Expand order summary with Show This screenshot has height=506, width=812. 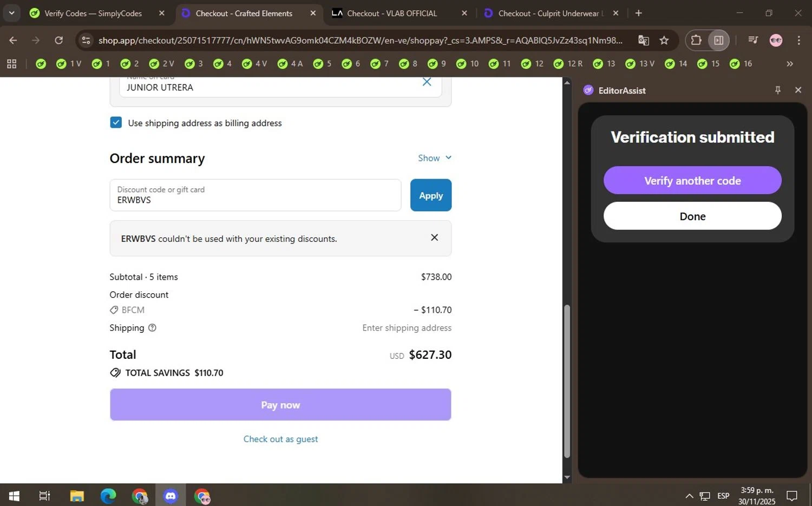[435, 158]
